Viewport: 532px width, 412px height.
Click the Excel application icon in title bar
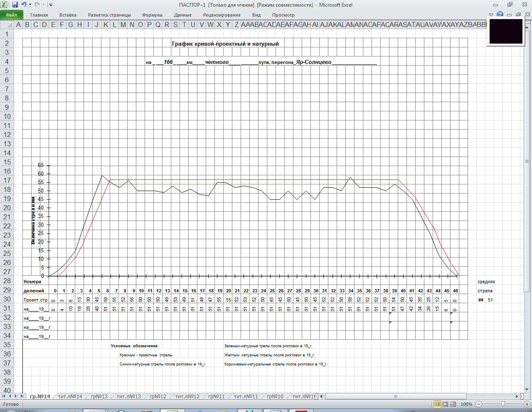[5, 5]
